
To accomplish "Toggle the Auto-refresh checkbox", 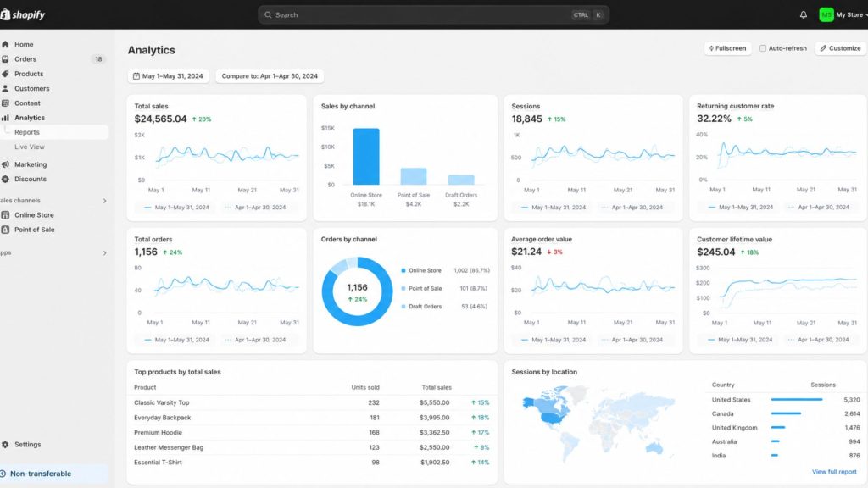I will (x=763, y=48).
